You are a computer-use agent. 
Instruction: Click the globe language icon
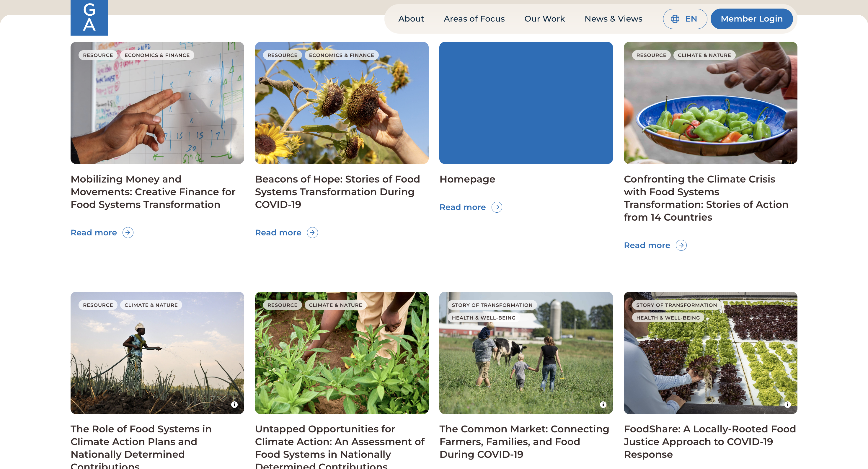[x=675, y=19]
